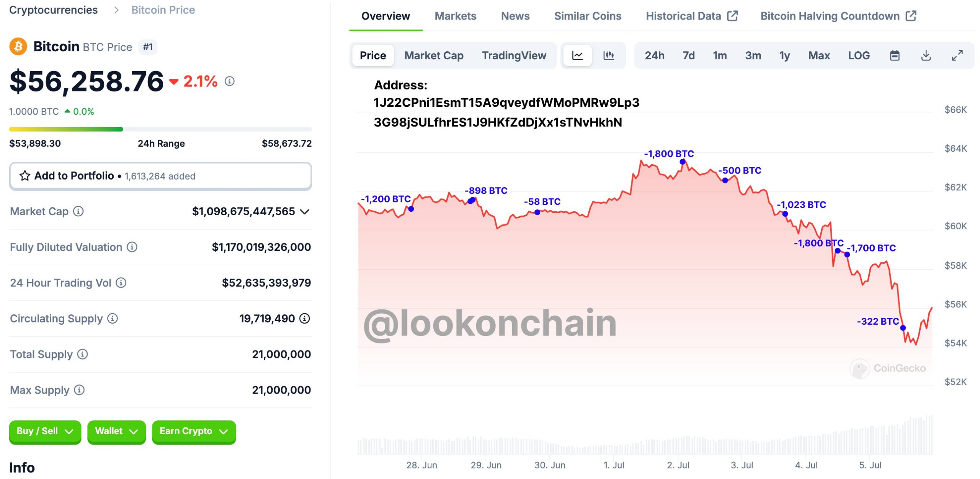Click the star icon in Add to Portfolio

coord(25,176)
